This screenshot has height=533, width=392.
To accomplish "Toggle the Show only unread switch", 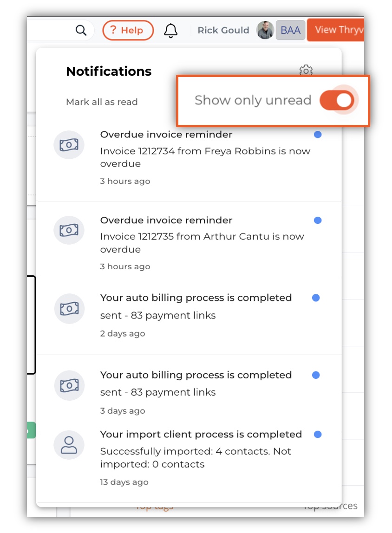I will click(x=337, y=100).
